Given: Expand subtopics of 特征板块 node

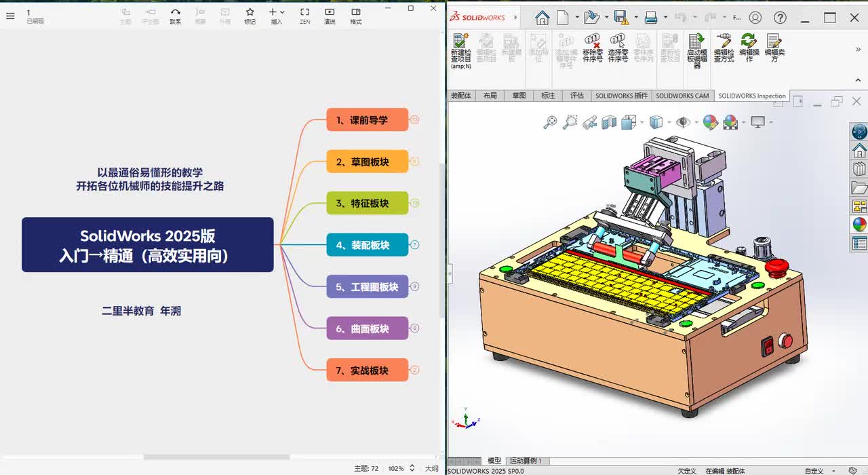Looking at the screenshot, I should click(x=415, y=203).
